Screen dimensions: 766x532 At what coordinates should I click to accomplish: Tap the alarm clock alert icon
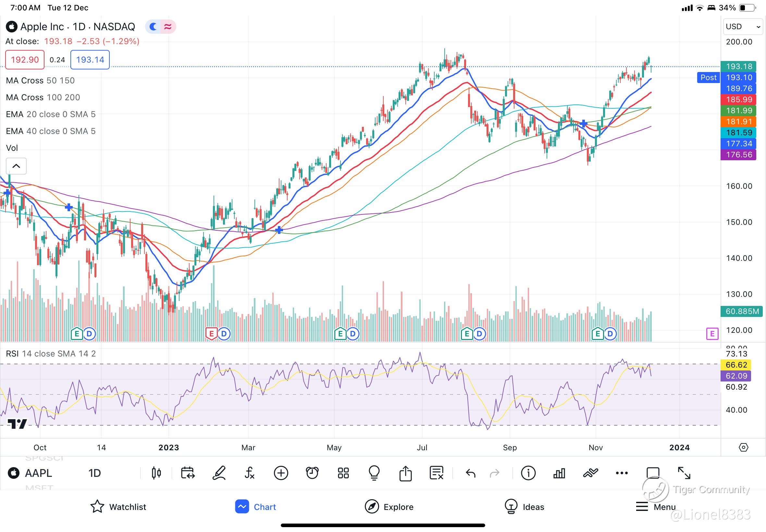[312, 473]
